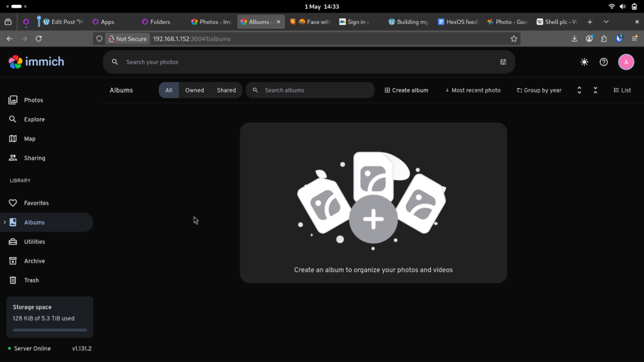Switch to the HexOS feed tab
This screenshot has height=362, width=644.
[458, 22]
